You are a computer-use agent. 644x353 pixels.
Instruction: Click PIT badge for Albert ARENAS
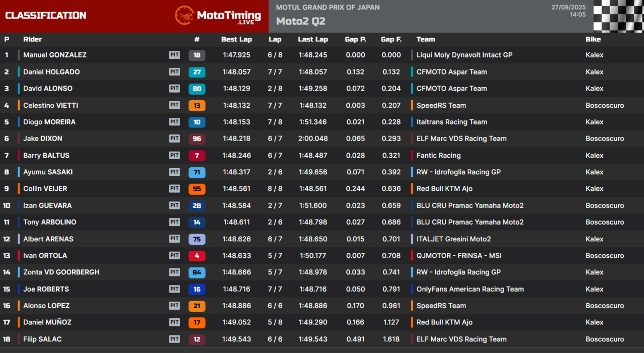(x=175, y=239)
